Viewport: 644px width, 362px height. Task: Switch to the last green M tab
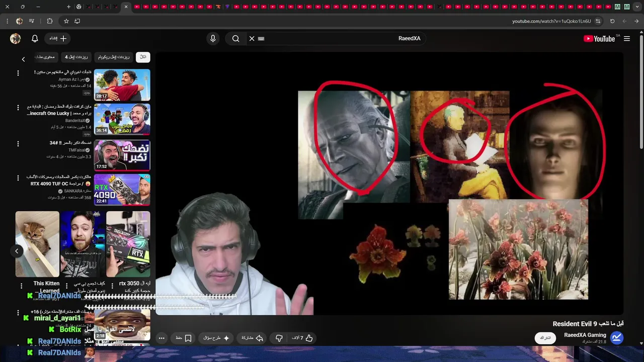pyautogui.click(x=626, y=7)
